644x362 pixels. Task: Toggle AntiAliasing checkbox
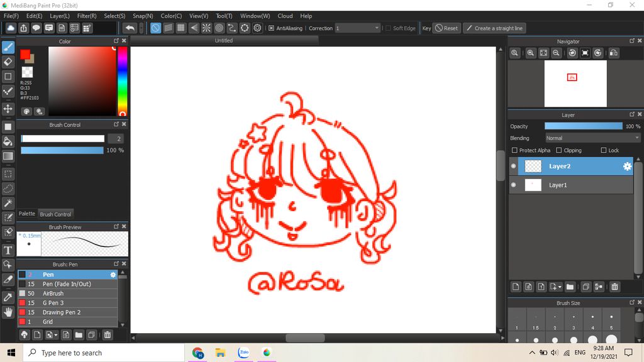[x=271, y=28]
